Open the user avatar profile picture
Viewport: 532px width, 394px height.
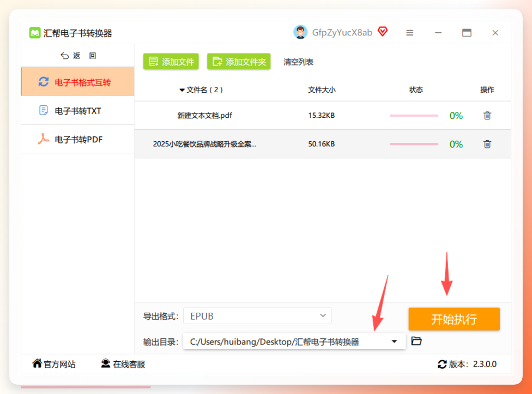pos(300,32)
